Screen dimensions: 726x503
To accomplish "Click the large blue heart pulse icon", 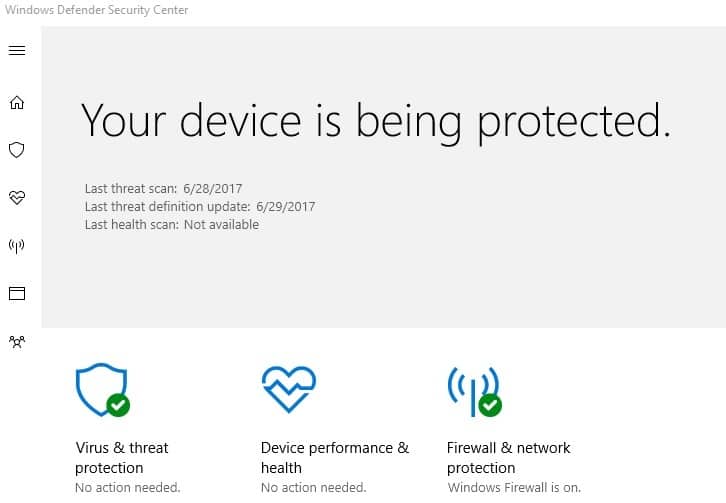I will click(289, 389).
